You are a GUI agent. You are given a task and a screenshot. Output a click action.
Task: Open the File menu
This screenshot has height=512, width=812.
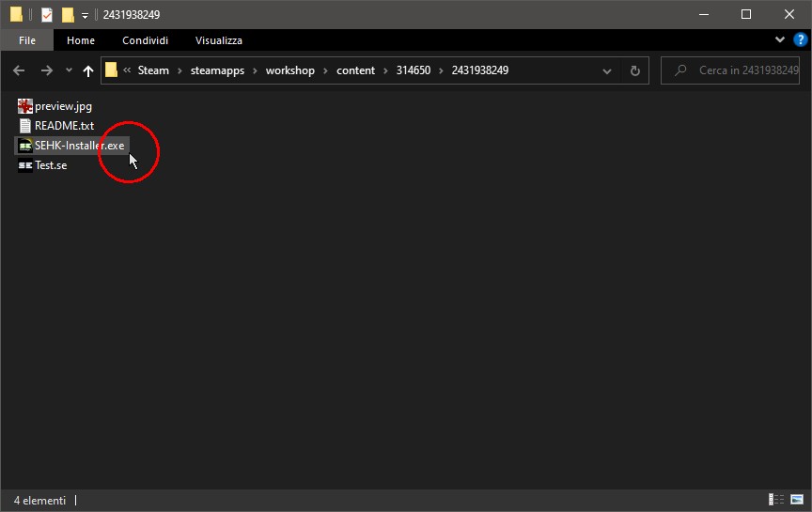click(26, 40)
